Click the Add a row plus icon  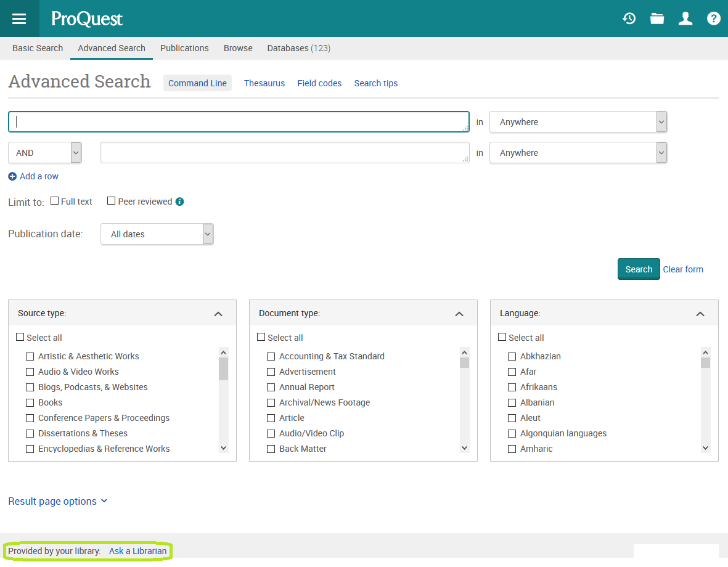coord(12,176)
